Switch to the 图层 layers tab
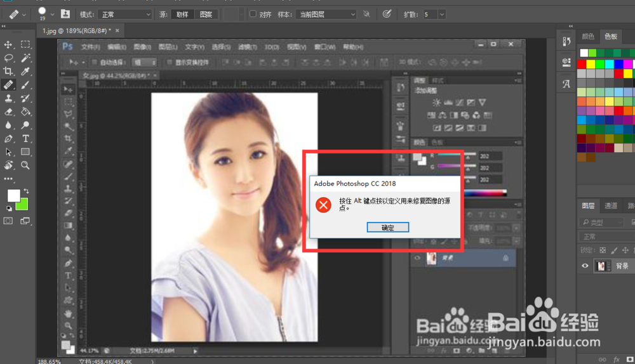Viewport: 635px width, 364px height. (588, 206)
